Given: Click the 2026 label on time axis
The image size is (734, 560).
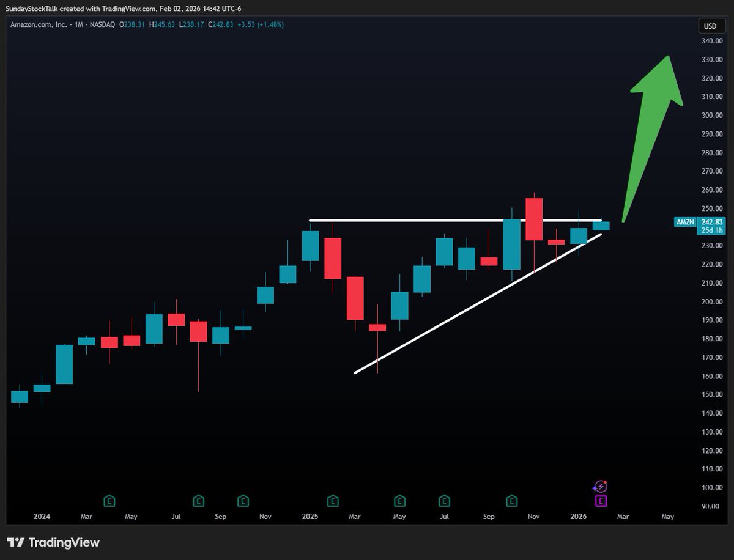Looking at the screenshot, I should [x=578, y=517].
